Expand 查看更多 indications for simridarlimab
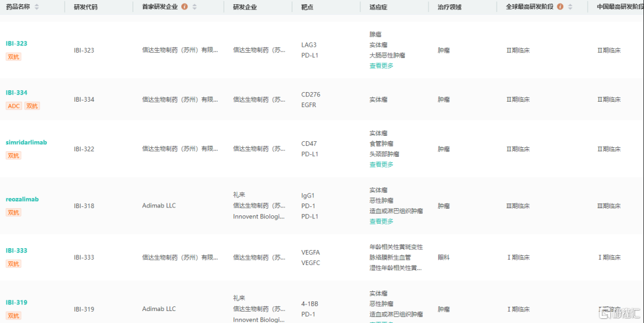Viewport: 644px width, 323px height. pos(382,164)
